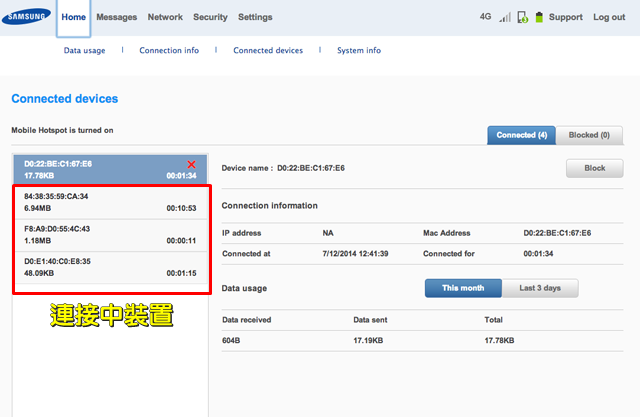Click the Connected for value 00:01:34
The height and width of the screenshot is (417, 640).
(538, 254)
